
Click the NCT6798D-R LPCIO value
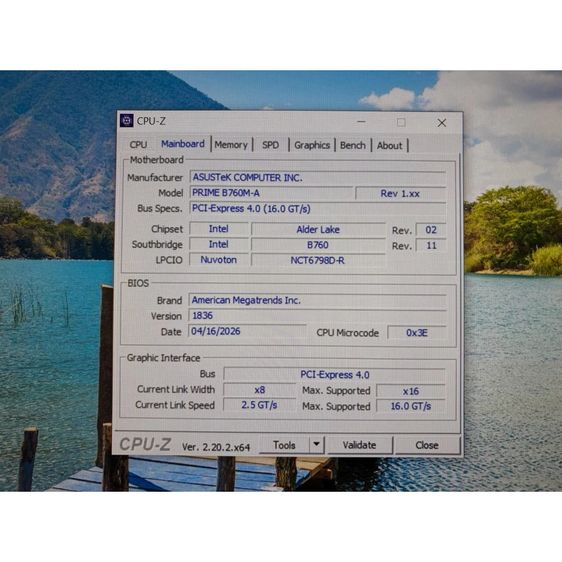click(318, 260)
